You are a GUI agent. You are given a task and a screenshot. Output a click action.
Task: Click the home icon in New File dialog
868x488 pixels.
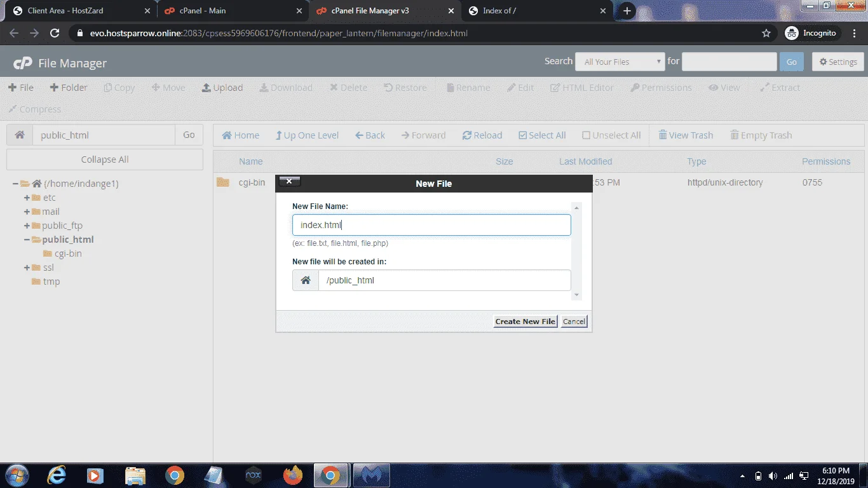[x=306, y=280]
